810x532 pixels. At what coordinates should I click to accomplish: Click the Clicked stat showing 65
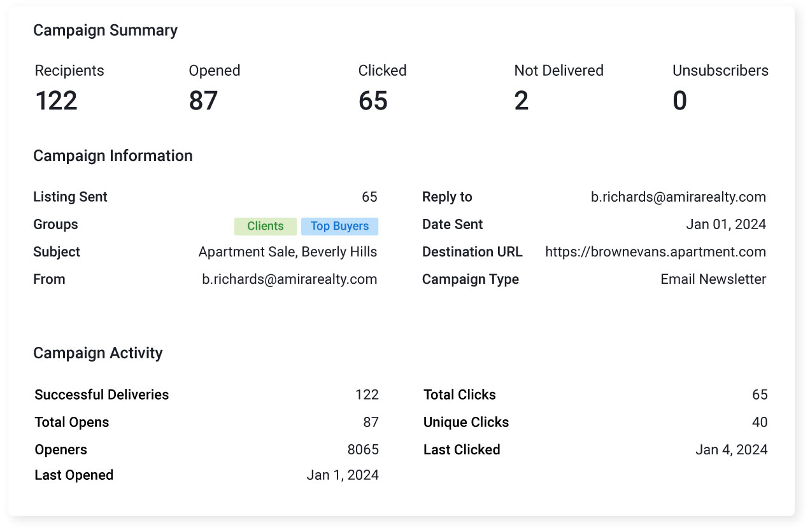tap(373, 101)
